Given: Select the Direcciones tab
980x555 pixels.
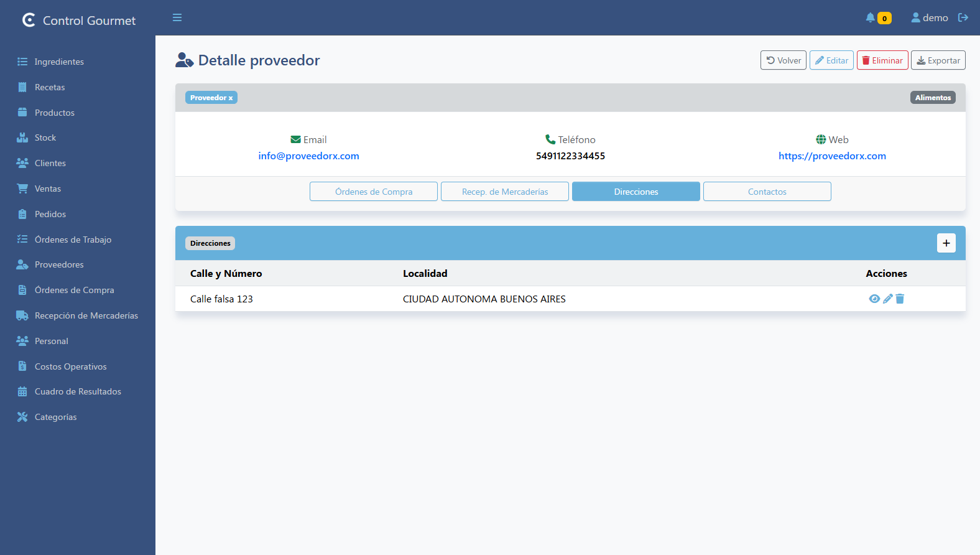Looking at the screenshot, I should point(636,192).
